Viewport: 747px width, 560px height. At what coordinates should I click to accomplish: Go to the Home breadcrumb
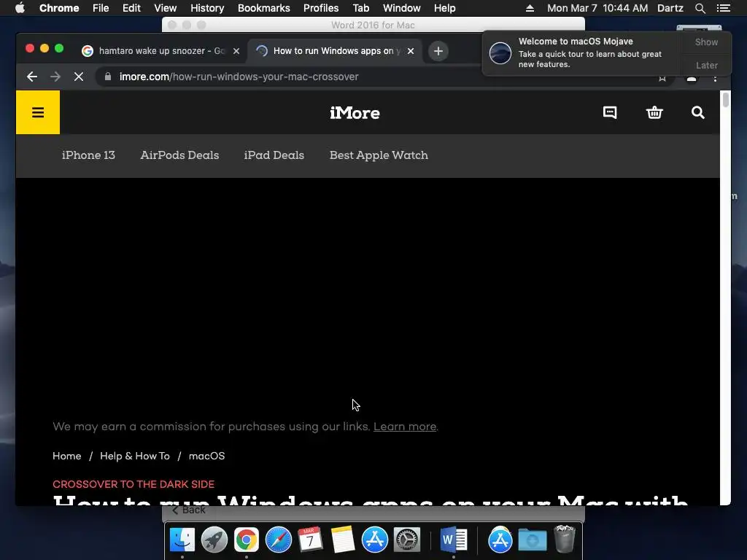pos(66,456)
